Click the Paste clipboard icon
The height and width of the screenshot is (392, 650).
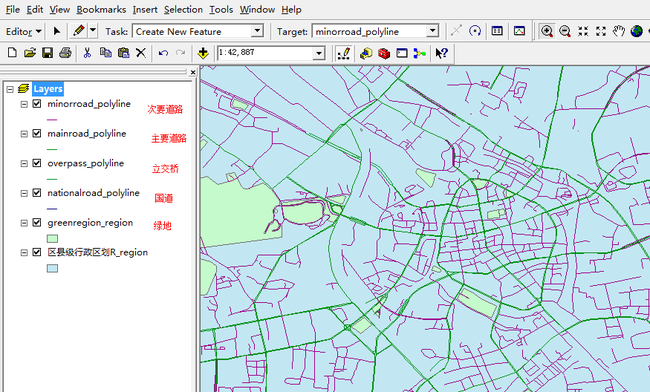tap(123, 53)
